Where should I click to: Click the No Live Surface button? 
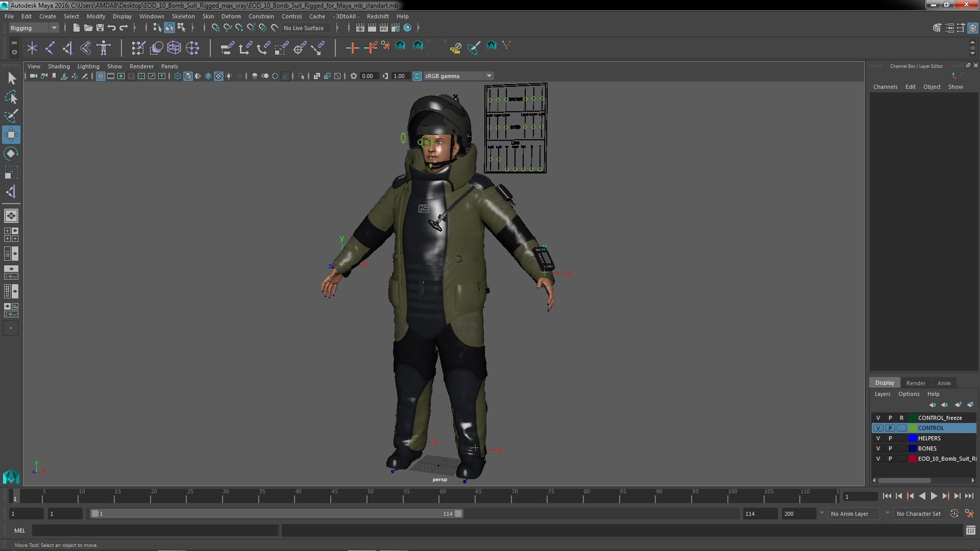point(304,28)
